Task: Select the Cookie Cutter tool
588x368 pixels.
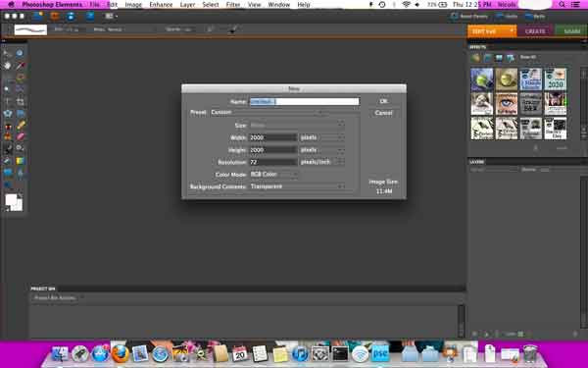Action: (8, 113)
